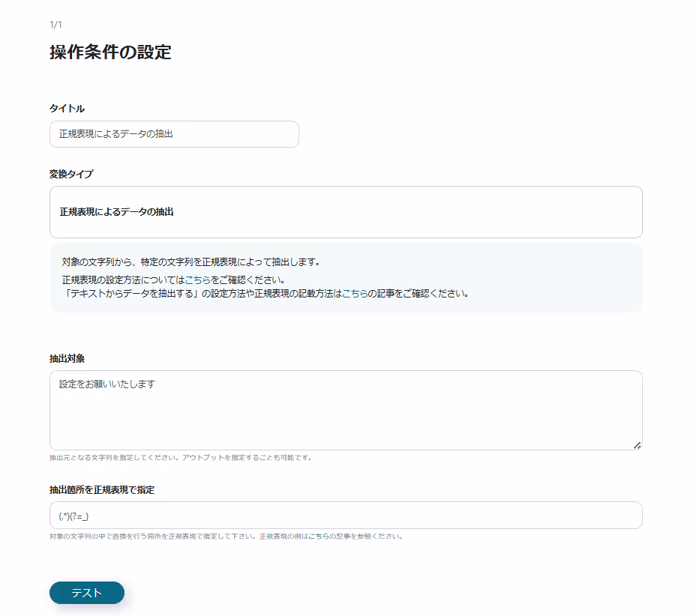
Task: Click the テスト button
Action: point(87,592)
